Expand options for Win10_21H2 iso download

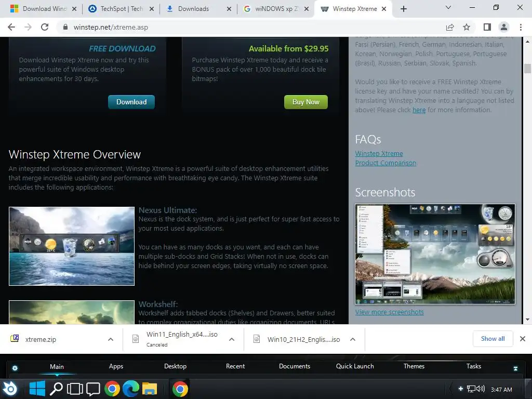(353, 339)
